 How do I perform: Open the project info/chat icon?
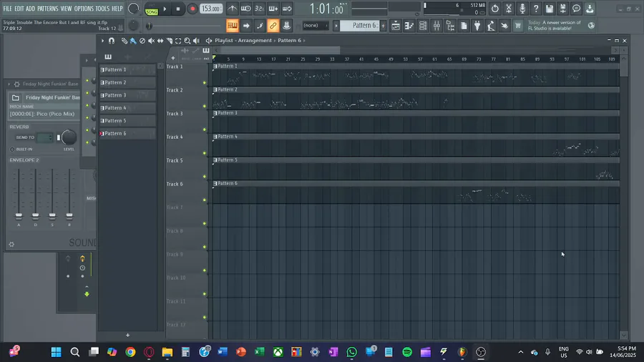tap(576, 8)
